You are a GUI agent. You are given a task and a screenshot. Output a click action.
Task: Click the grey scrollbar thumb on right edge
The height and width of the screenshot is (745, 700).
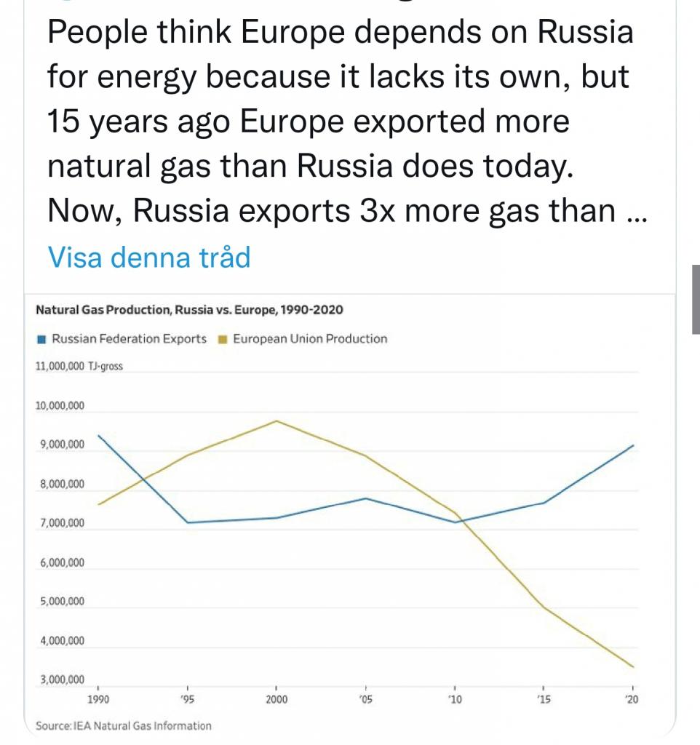point(696,299)
